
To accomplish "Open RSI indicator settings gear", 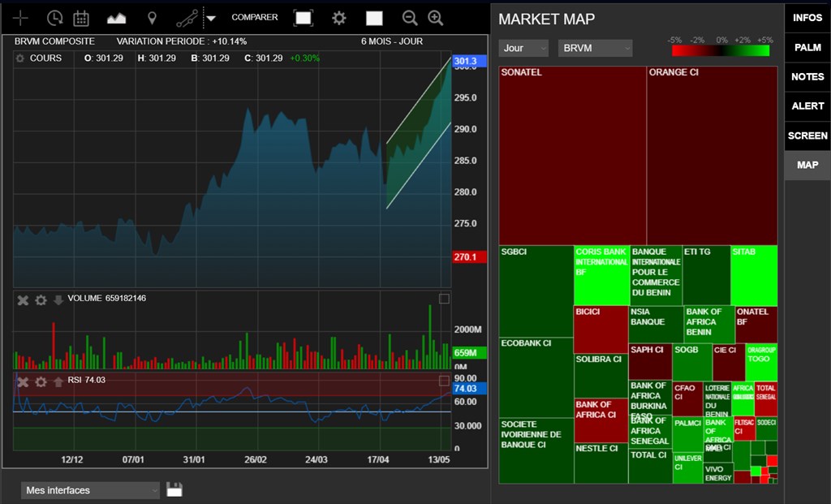I will (41, 382).
